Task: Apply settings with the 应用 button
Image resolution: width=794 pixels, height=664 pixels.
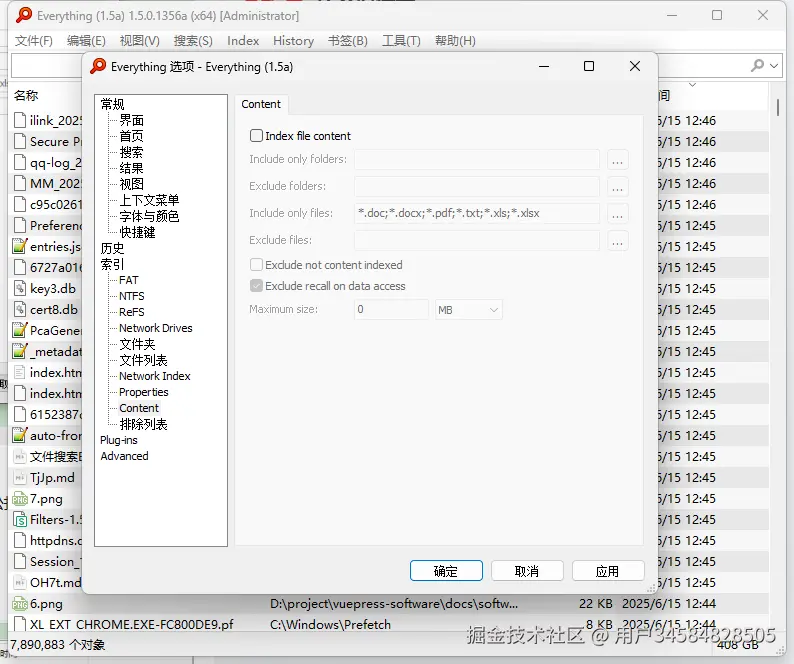Action: [608, 571]
